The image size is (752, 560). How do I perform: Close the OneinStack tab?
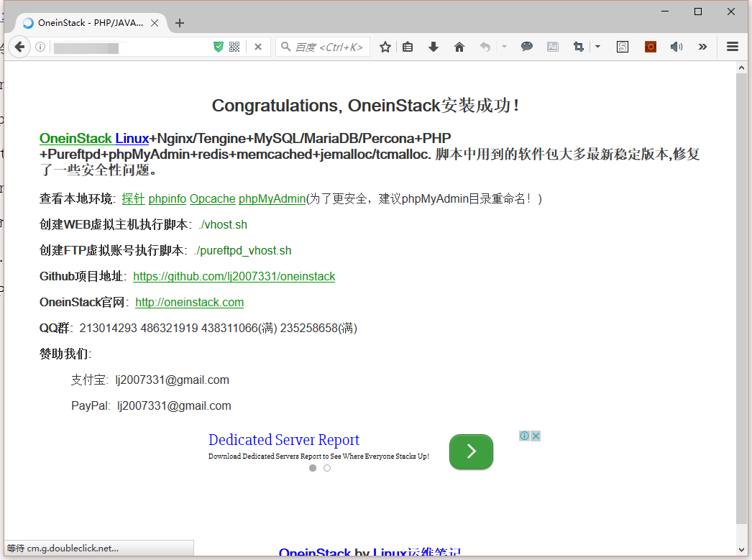pyautogui.click(x=155, y=23)
